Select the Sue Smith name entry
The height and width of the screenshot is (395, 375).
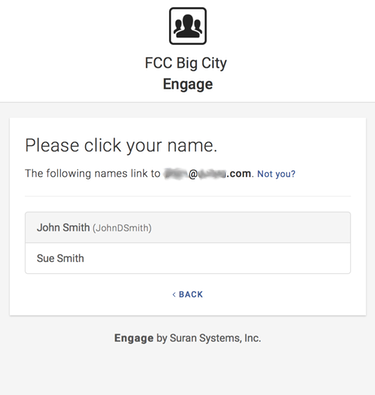point(188,258)
